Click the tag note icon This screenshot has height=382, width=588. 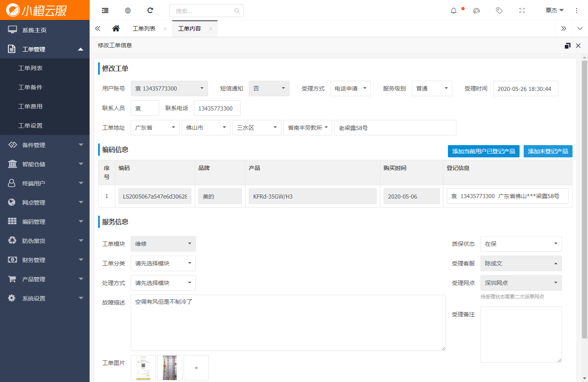(499, 11)
